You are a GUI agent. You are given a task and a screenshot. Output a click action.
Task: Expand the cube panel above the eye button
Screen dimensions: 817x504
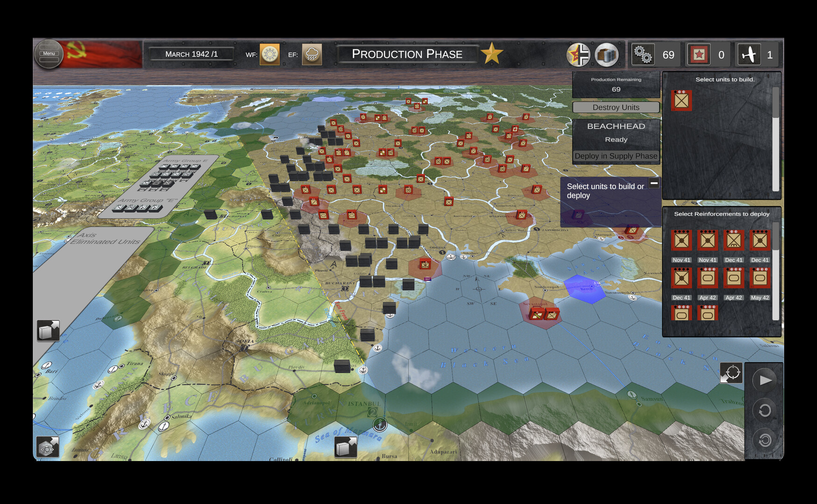(48, 331)
